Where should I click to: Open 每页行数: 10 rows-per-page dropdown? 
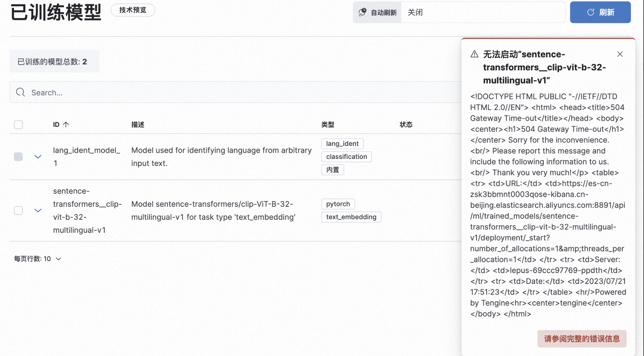38,259
